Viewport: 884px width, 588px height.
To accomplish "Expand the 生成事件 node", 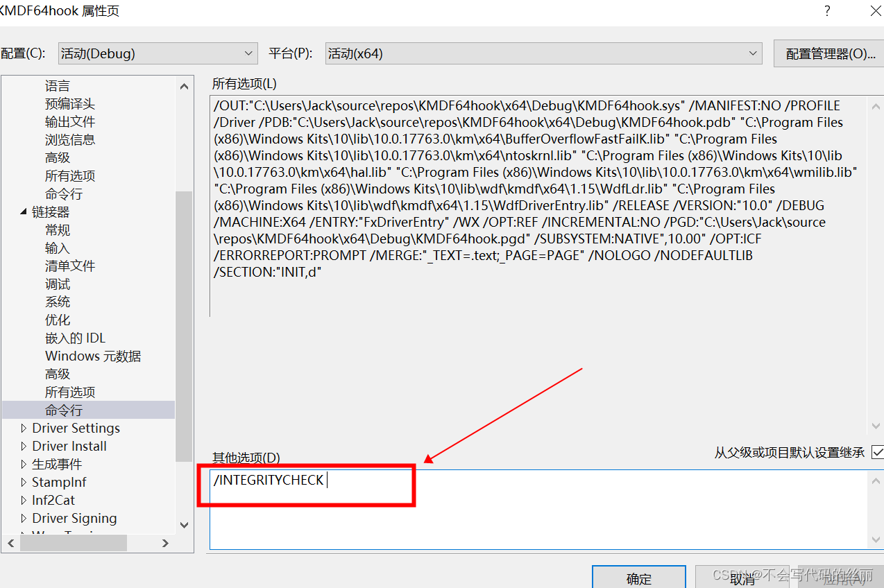I will click(24, 465).
